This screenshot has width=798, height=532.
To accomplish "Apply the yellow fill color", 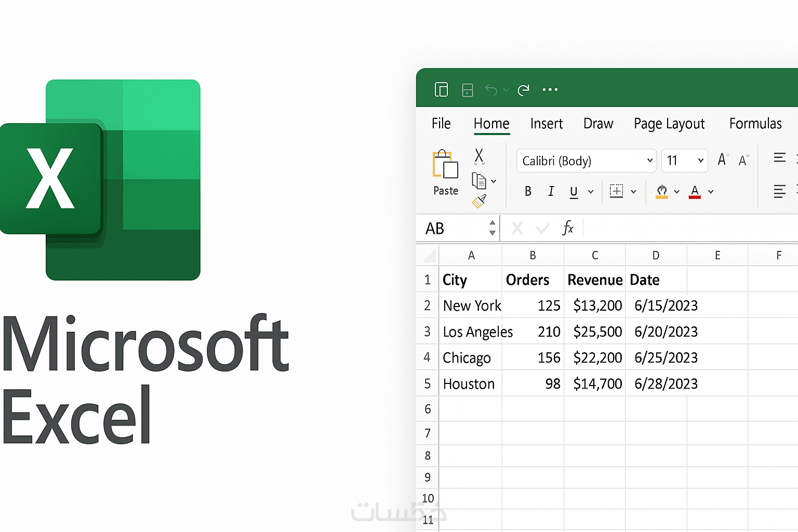I will [x=662, y=192].
